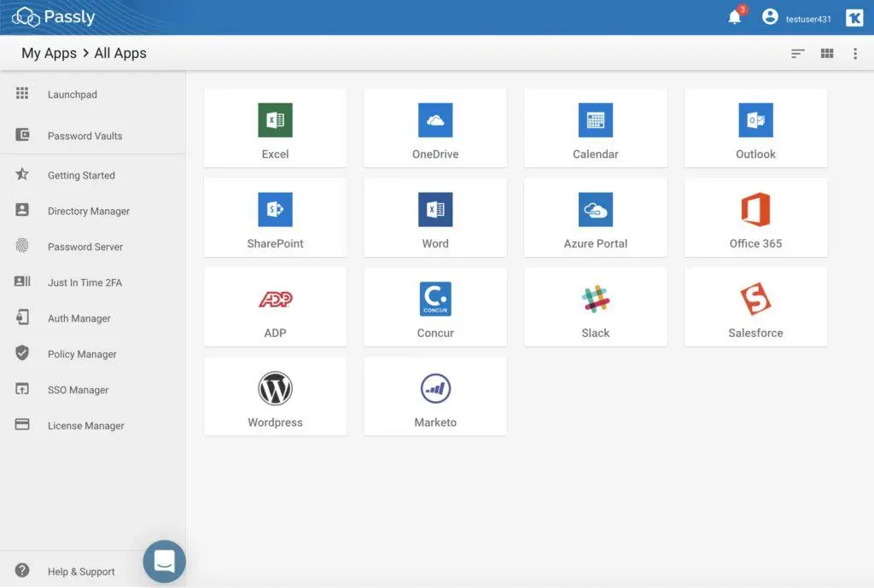The image size is (874, 588).
Task: Click the notifications bell icon
Action: point(735,17)
